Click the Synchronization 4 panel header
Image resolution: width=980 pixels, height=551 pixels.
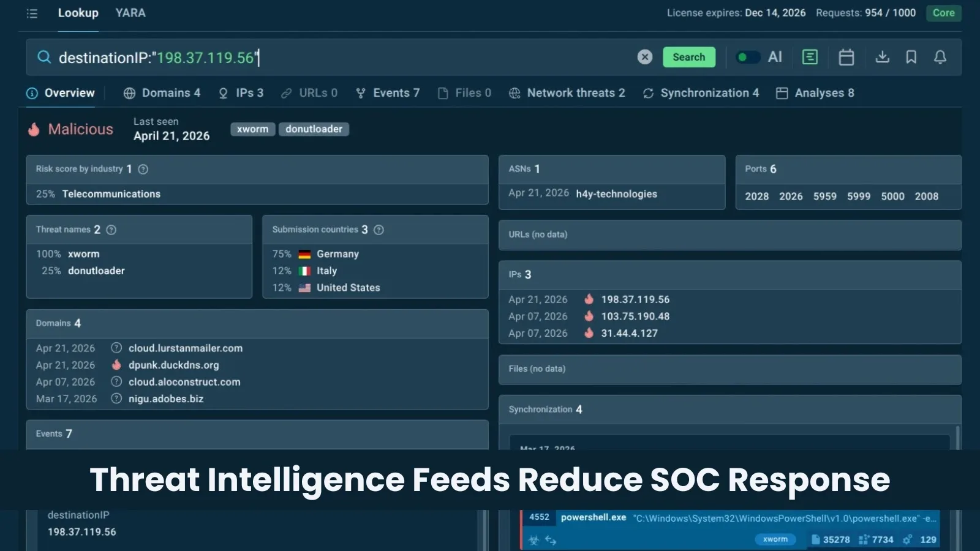point(730,410)
